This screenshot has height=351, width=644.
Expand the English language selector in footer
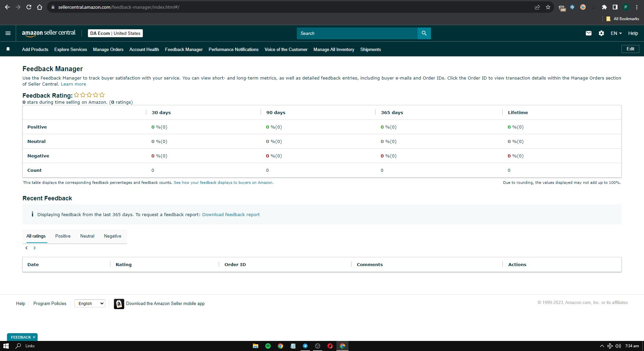(90, 303)
